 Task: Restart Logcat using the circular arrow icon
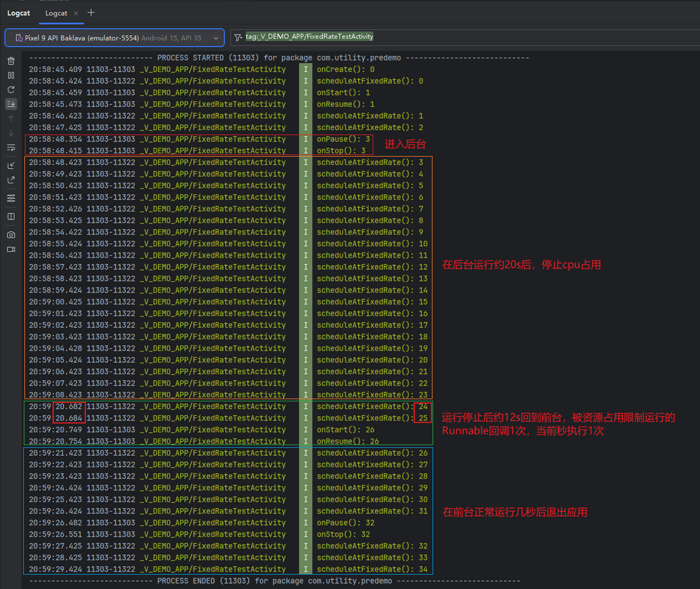tap(11, 90)
